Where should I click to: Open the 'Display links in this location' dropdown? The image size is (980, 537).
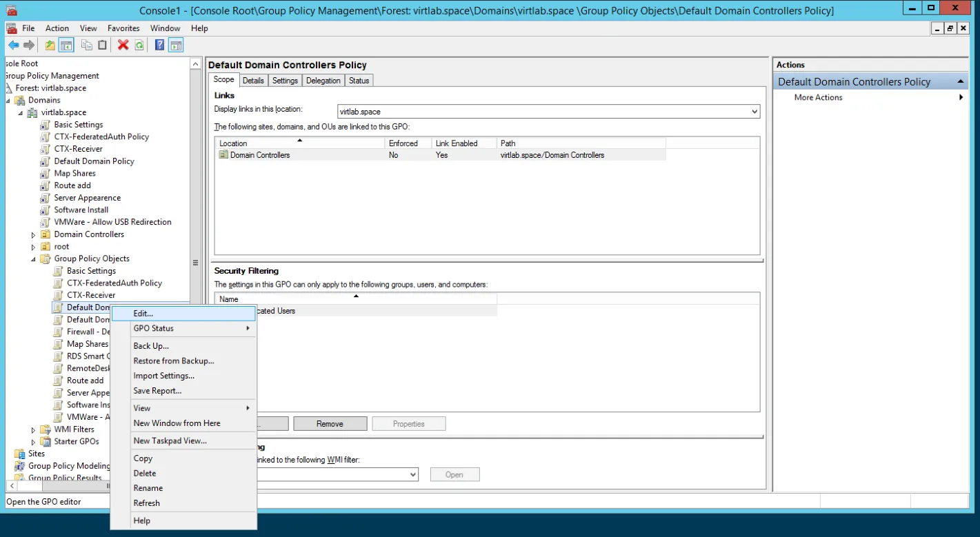coord(754,112)
